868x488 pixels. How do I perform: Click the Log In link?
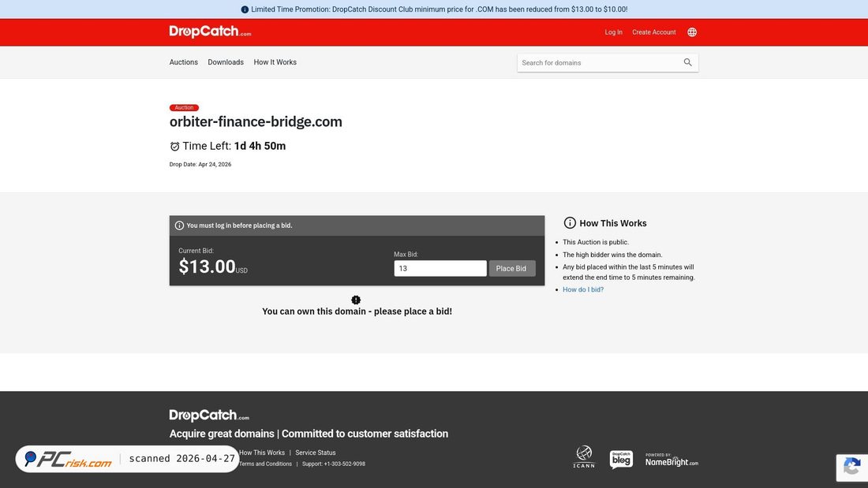click(613, 32)
